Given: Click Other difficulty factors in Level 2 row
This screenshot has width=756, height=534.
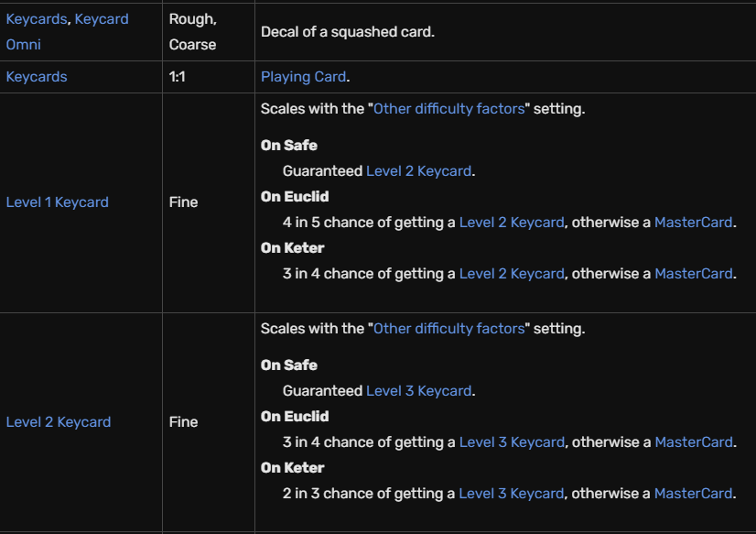Looking at the screenshot, I should pos(448,329).
